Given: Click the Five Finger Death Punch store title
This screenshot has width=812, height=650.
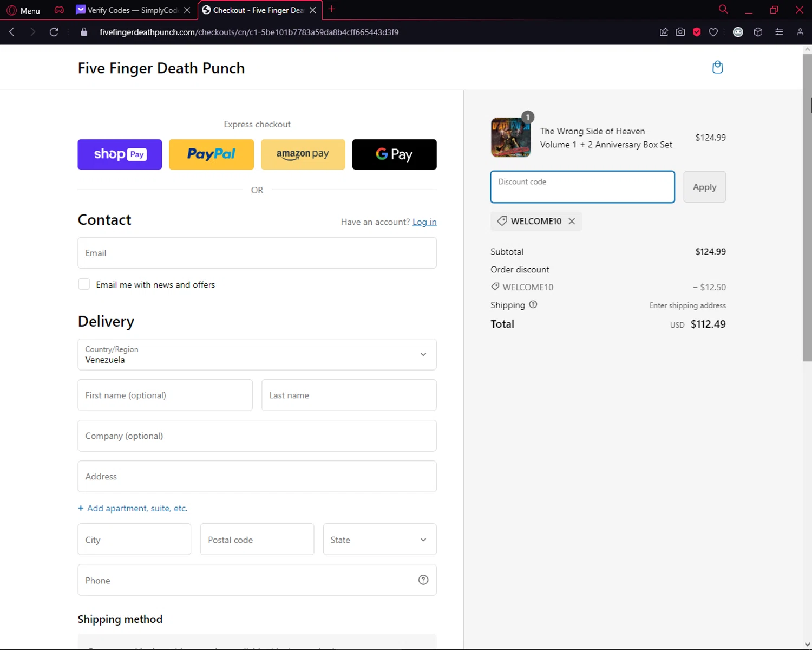Looking at the screenshot, I should (x=161, y=68).
